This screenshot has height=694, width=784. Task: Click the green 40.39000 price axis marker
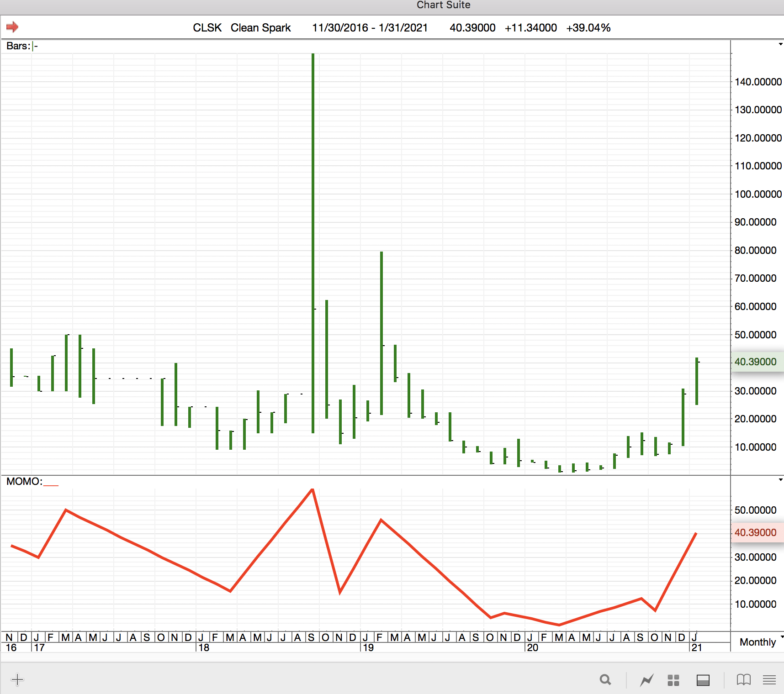758,362
